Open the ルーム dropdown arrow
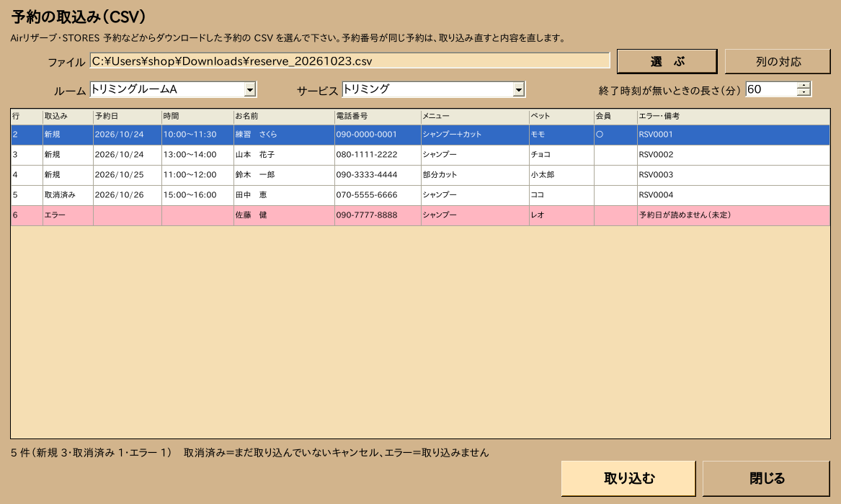This screenshot has width=841, height=504. tap(250, 89)
